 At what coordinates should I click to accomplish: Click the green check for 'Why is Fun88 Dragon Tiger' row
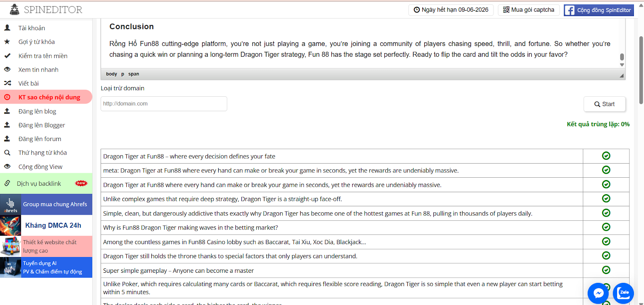[x=606, y=227]
